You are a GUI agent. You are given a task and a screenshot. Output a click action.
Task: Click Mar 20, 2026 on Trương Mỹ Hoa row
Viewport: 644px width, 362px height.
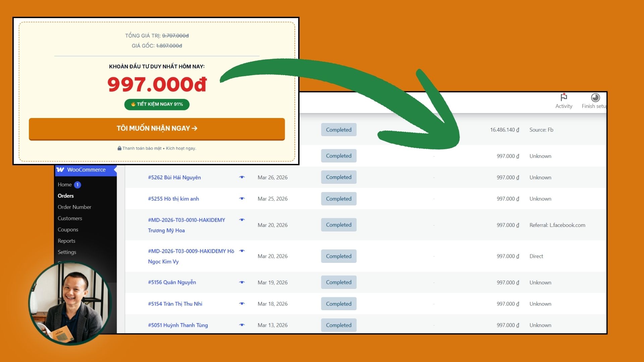tap(273, 225)
